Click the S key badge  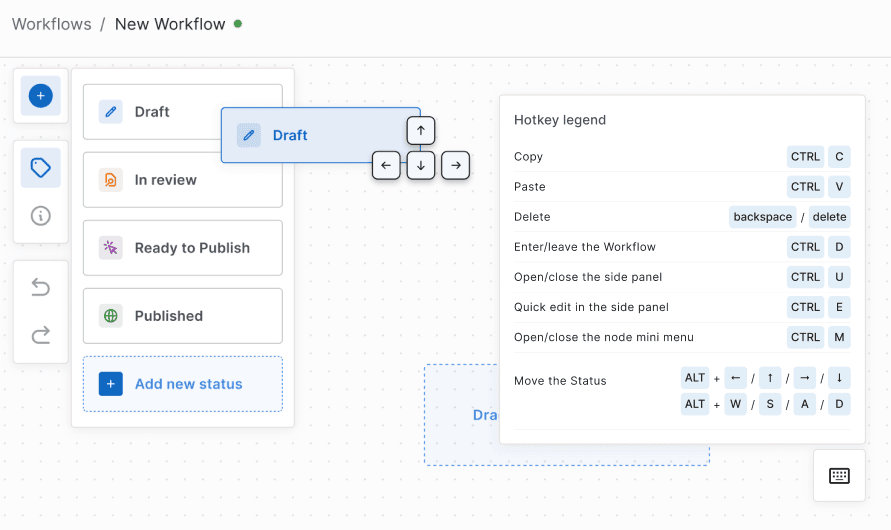770,404
